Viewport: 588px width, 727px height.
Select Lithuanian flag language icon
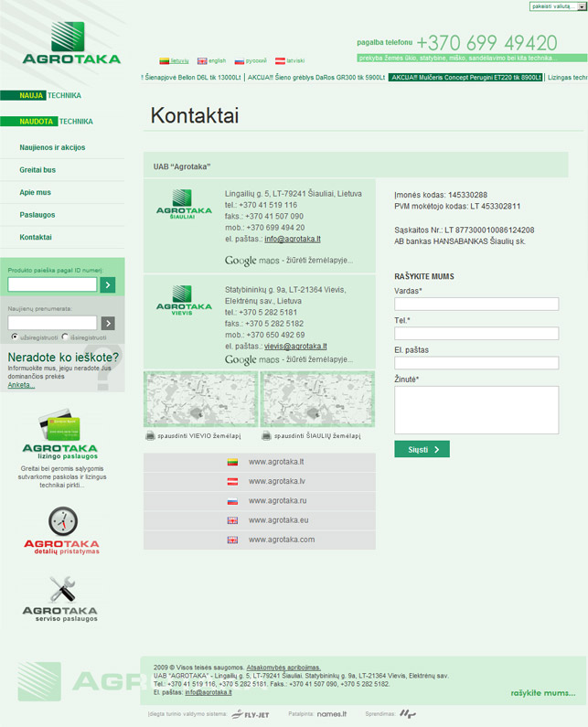click(x=165, y=60)
